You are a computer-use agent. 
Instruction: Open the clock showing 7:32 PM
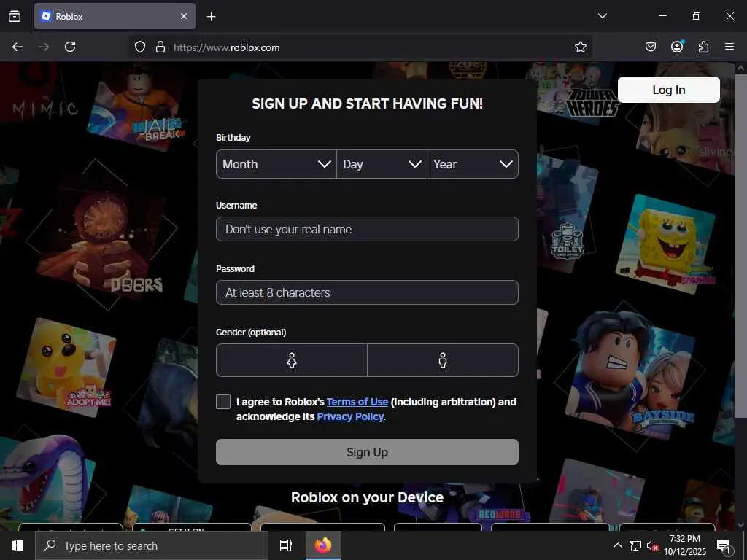pyautogui.click(x=684, y=545)
